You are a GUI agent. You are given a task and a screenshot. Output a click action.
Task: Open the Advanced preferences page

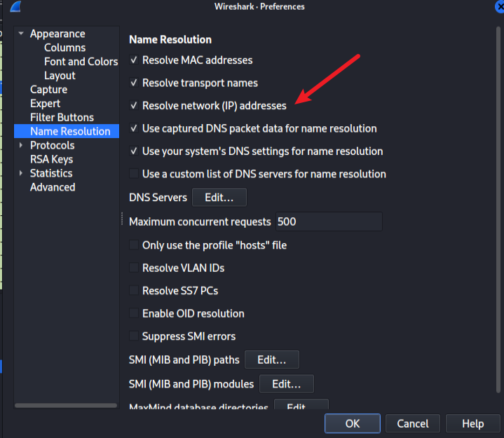tap(53, 187)
